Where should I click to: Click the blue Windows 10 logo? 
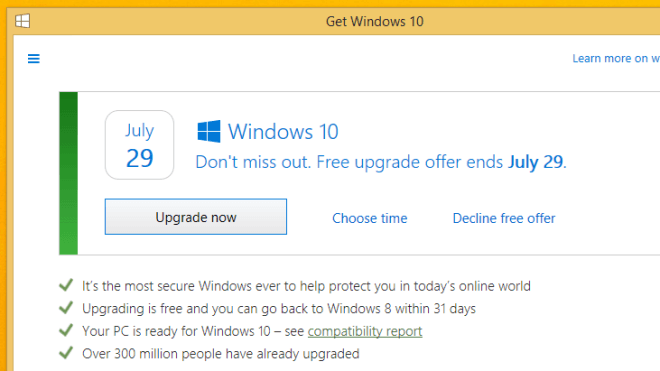209,131
